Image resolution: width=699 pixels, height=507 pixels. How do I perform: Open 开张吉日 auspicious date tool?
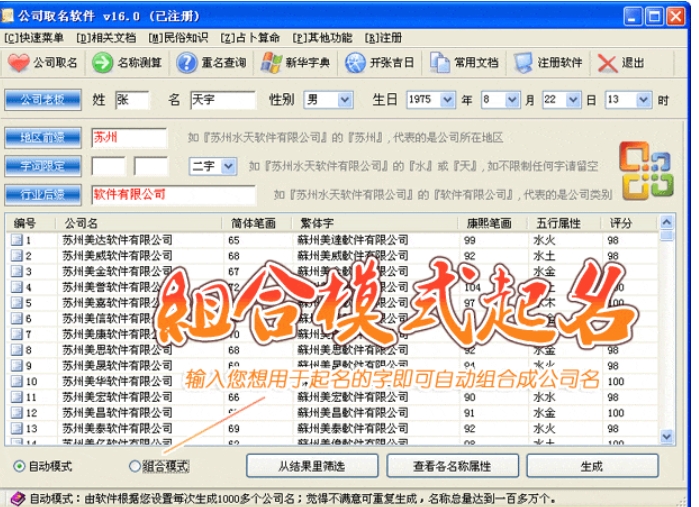pos(355,63)
